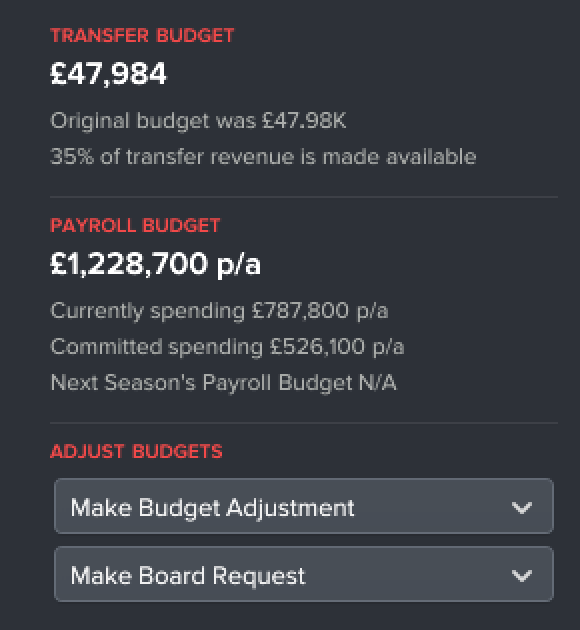Click the Make Budget Adjustment label text
The image size is (580, 630).
click(212, 508)
